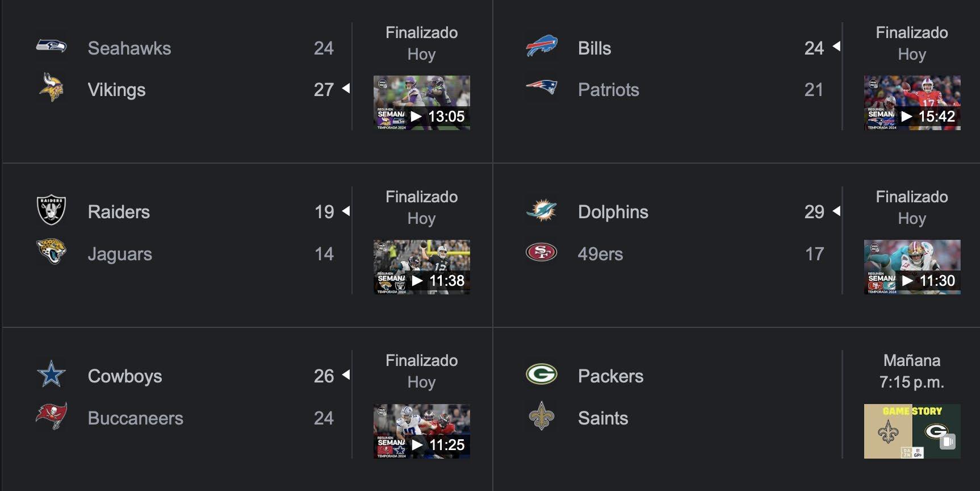The width and height of the screenshot is (980, 491).
Task: Play the Dolphins vs 49ers highlights video
Action: click(x=912, y=267)
